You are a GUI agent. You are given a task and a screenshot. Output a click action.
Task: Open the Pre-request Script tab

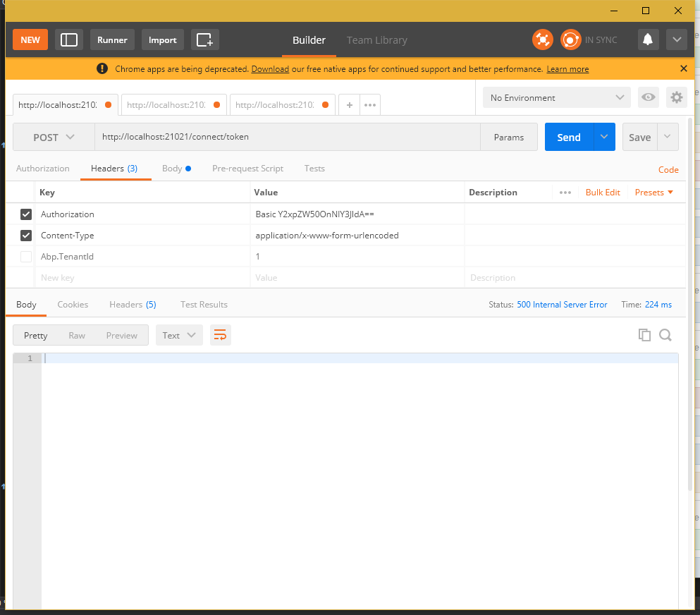click(x=247, y=169)
